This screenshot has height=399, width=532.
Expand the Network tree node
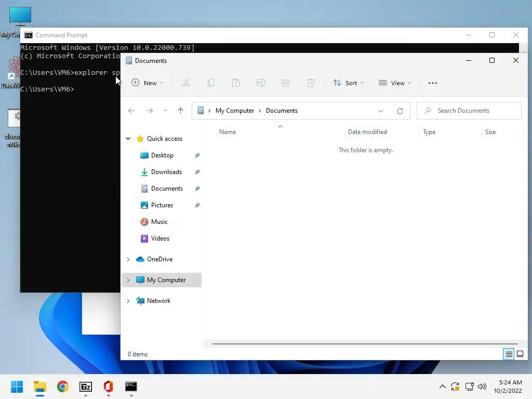pos(128,301)
